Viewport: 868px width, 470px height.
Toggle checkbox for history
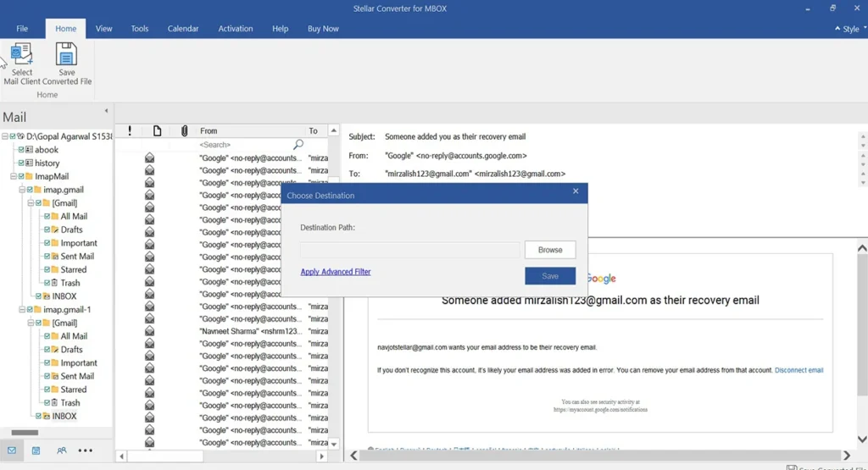tap(21, 163)
